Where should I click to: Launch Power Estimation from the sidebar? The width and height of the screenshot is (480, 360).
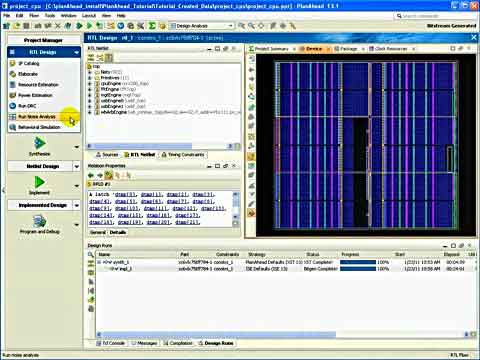35,95
